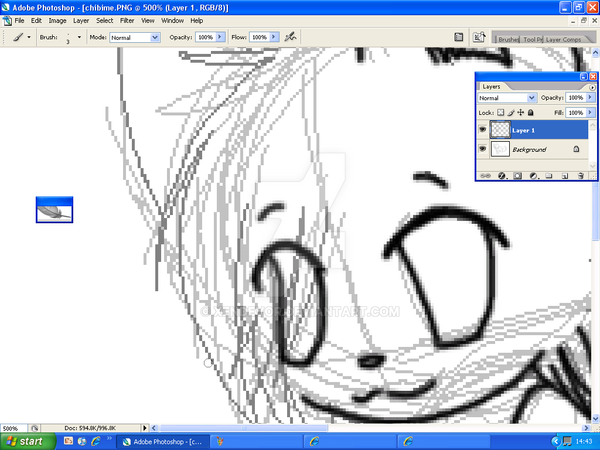The width and height of the screenshot is (600, 450).
Task: Expand the Quick Launch overflow chevron
Action: 109,439
